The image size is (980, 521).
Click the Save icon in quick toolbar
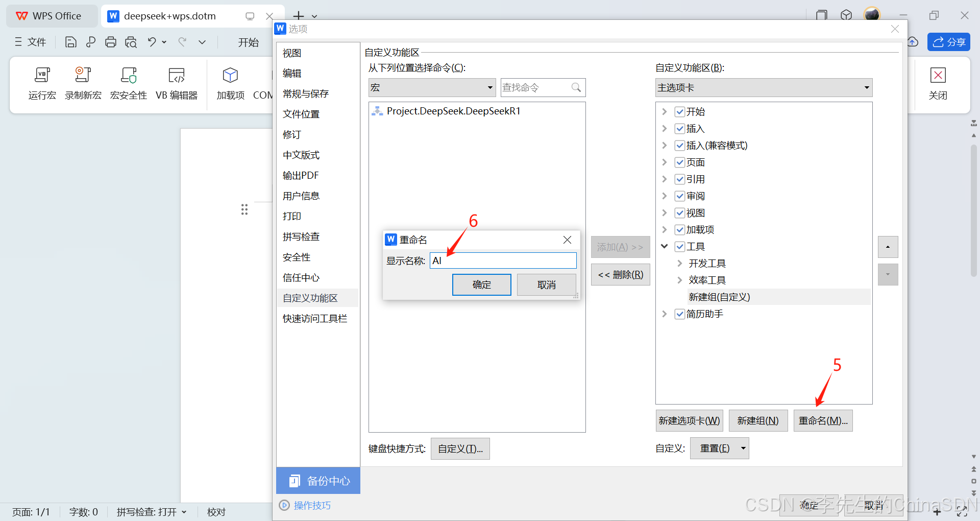(70, 42)
